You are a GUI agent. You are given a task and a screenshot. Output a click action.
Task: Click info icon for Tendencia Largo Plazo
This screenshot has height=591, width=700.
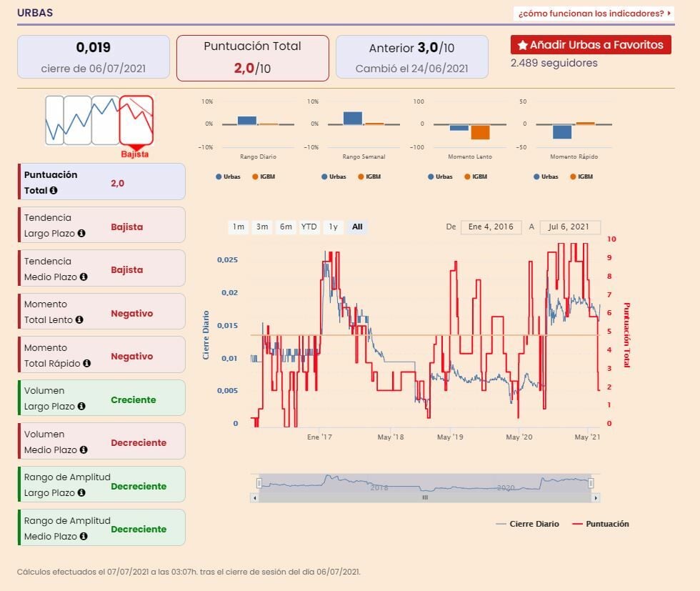tap(81, 233)
